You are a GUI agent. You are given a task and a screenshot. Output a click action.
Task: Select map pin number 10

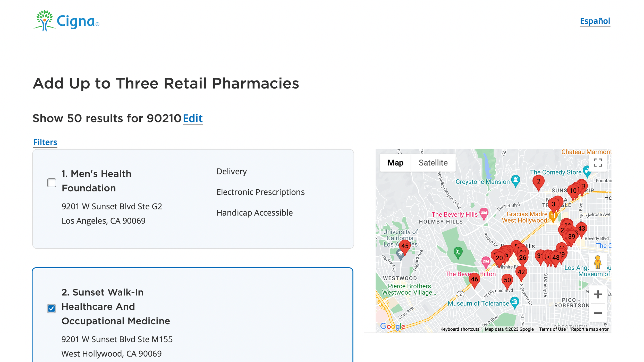tap(573, 191)
